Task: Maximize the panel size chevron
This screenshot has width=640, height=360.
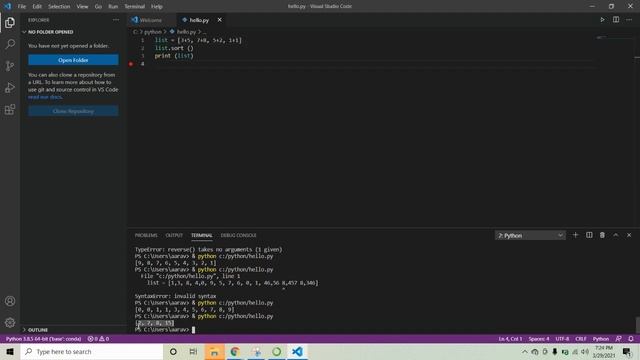Action: 616,235
